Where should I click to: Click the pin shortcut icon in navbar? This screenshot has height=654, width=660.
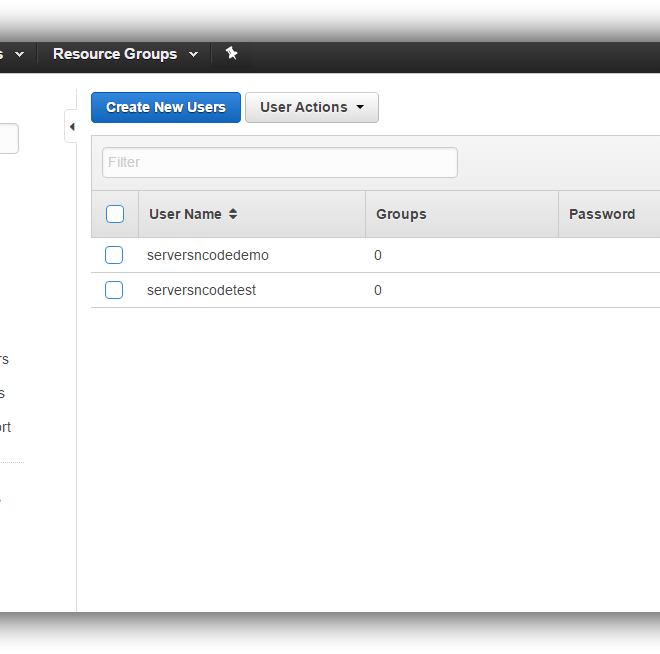point(231,53)
